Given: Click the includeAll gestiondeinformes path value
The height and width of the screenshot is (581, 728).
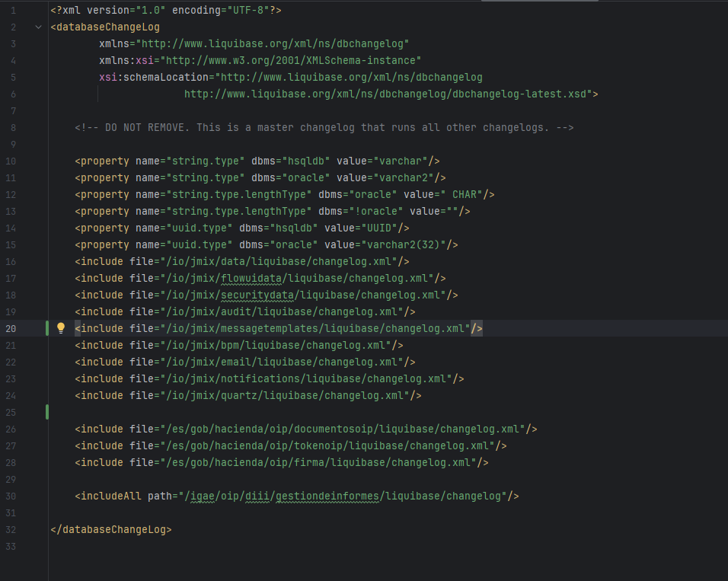Looking at the screenshot, I should [x=343, y=496].
